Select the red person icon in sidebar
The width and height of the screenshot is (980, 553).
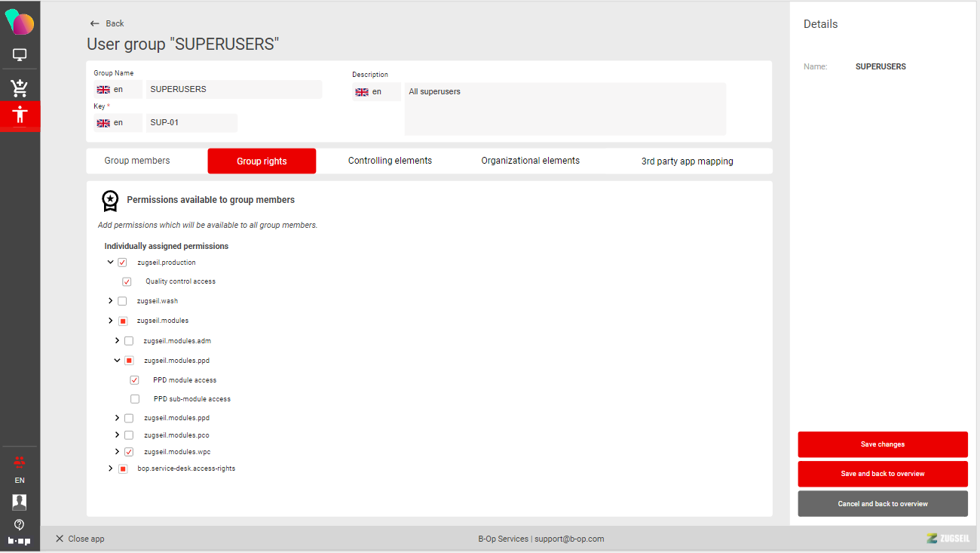(20, 115)
